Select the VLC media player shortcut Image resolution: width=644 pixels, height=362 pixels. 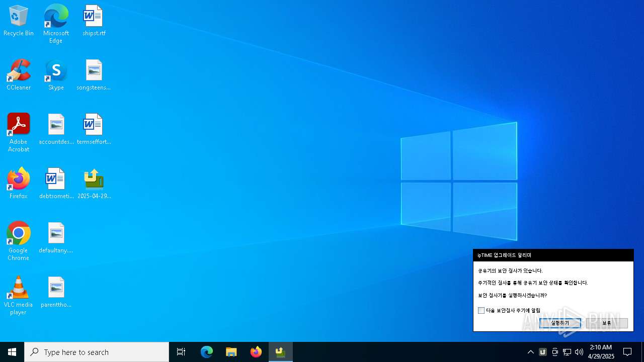coord(19,296)
